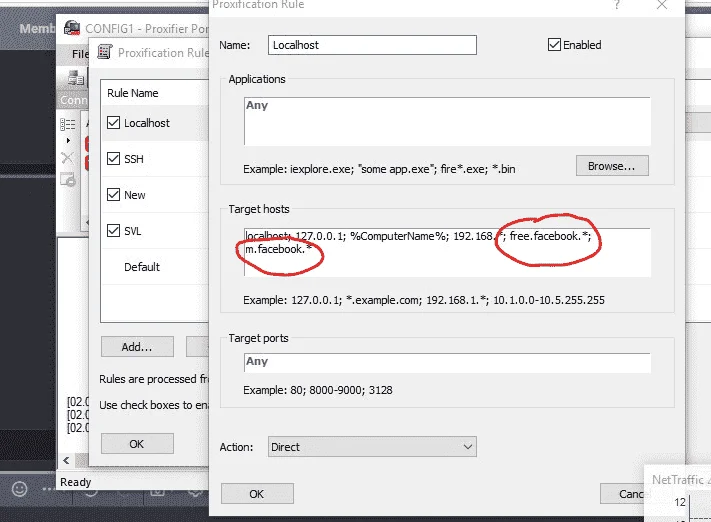The image size is (711, 522).
Task: Click the Rule Name column header
Action: 133,93
